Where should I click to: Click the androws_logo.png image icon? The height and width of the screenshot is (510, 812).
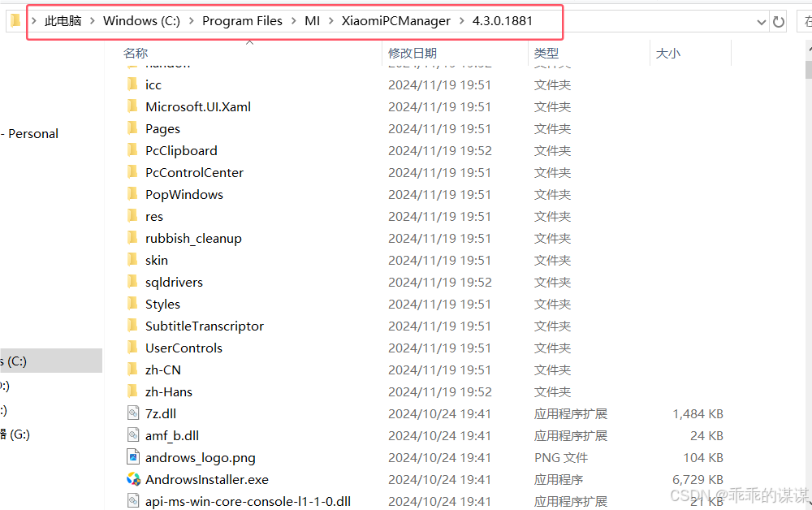[133, 457]
